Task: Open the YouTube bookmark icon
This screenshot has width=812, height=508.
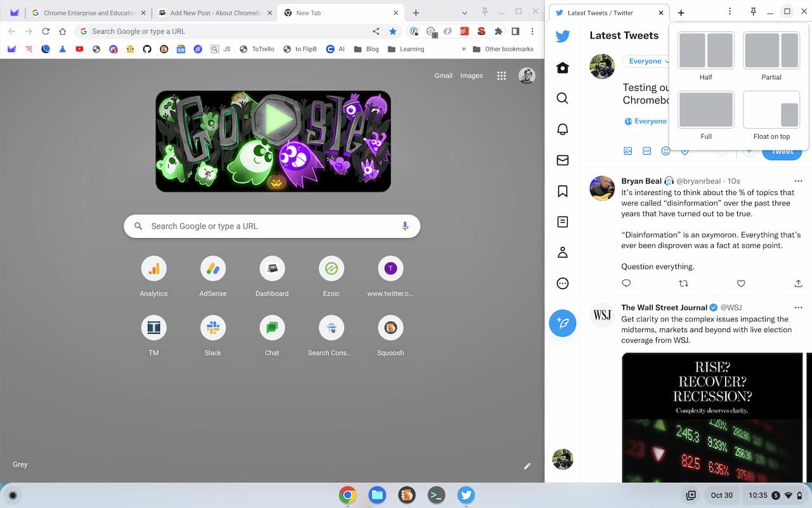Action: [79, 49]
